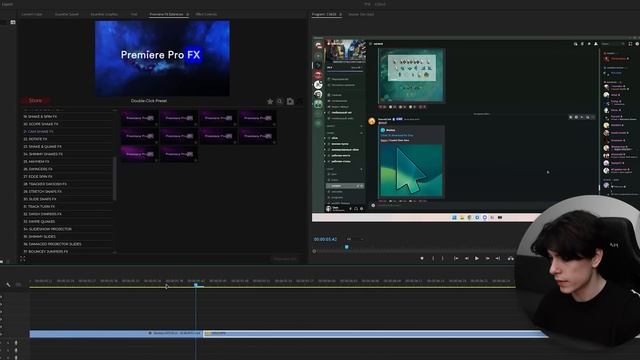Image resolution: width=640 pixels, height=360 pixels.
Task: Click the timeline wrench settings icon
Action: click(x=8, y=284)
